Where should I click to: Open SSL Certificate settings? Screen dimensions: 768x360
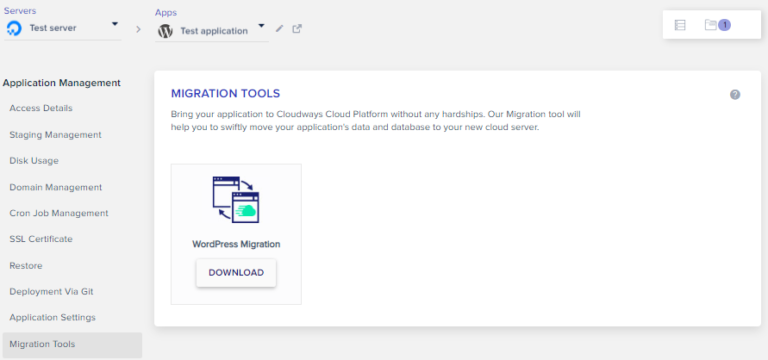click(x=41, y=239)
